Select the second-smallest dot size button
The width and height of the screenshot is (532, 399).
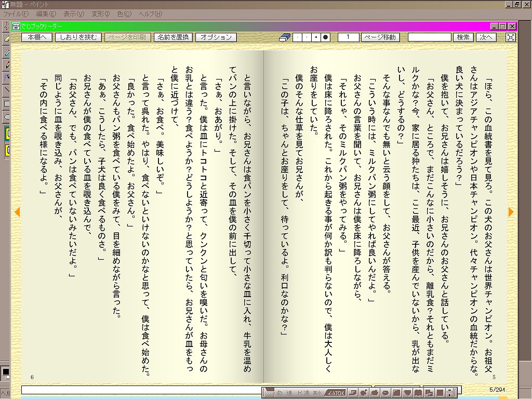tap(307, 37)
